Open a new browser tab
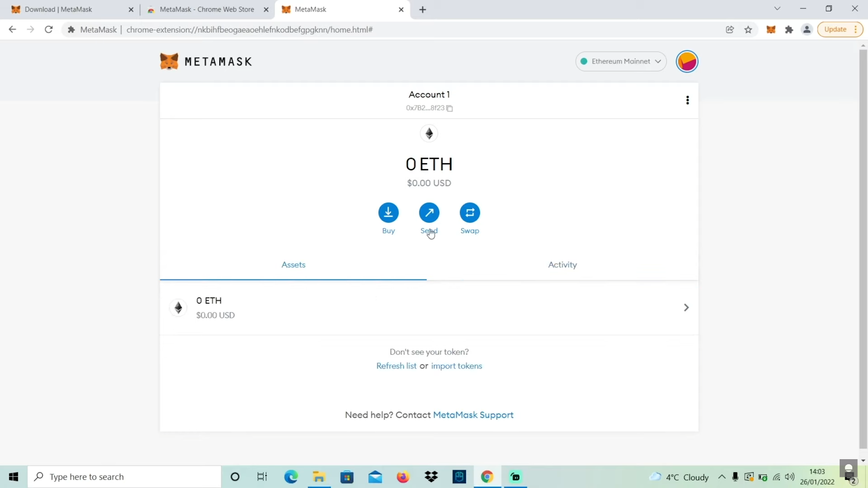 click(x=423, y=10)
